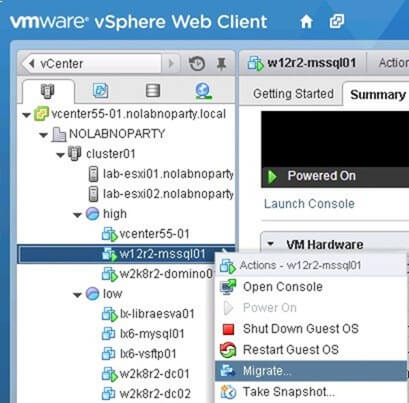Click the Take Snapshot icon

228,392
